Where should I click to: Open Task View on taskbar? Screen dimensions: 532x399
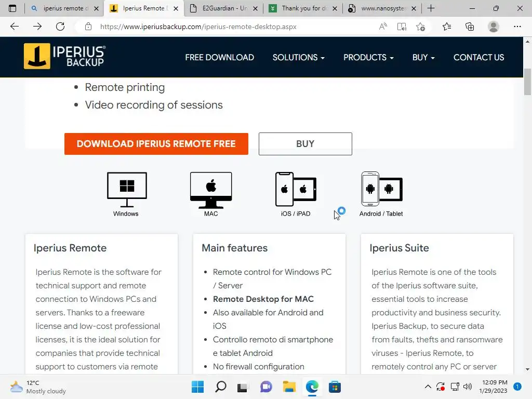coord(243,387)
